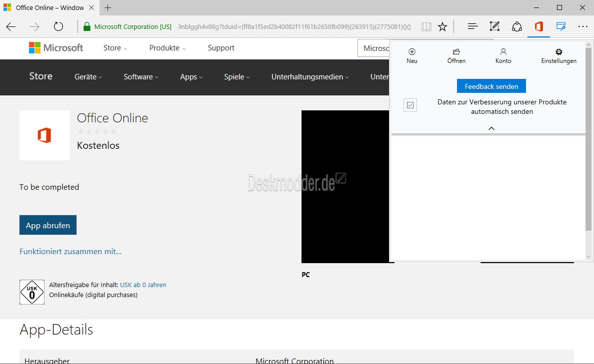Select the To be completed text

(x=49, y=187)
